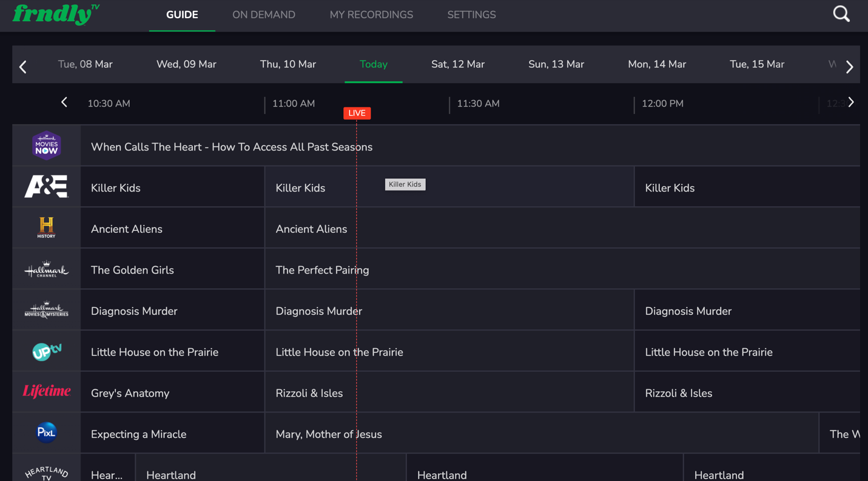The width and height of the screenshot is (868, 481).
Task: Open Expecting a Miracle on PixL
Action: 172,434
